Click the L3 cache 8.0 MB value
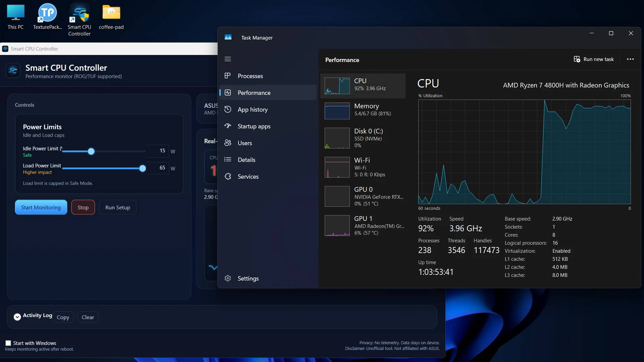 [560, 275]
